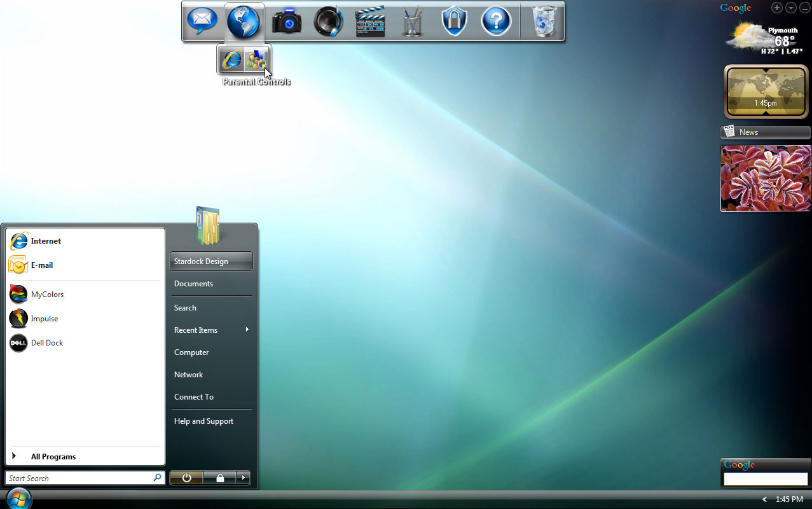Open the video clapboard icon on the dock
The width and height of the screenshot is (812, 509).
(x=370, y=21)
